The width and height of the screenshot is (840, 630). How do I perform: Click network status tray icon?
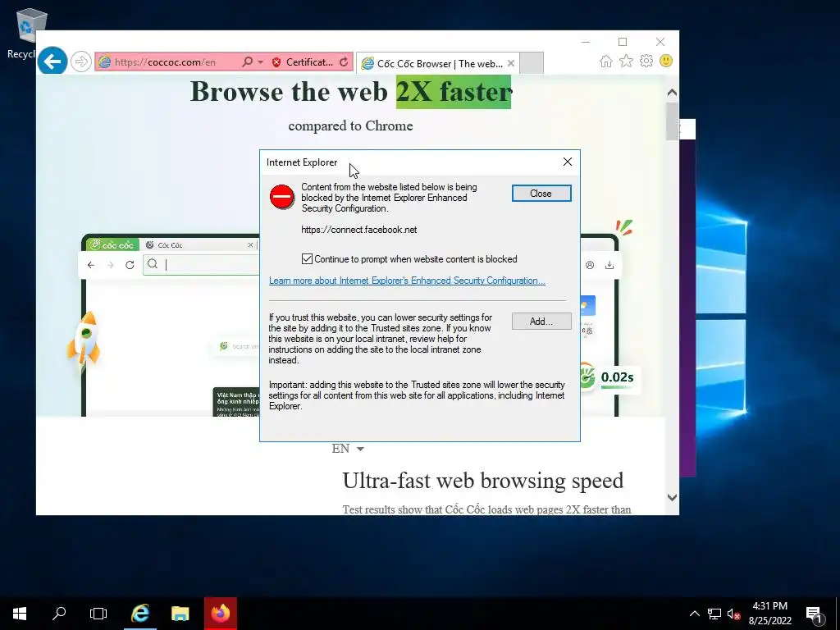714,614
